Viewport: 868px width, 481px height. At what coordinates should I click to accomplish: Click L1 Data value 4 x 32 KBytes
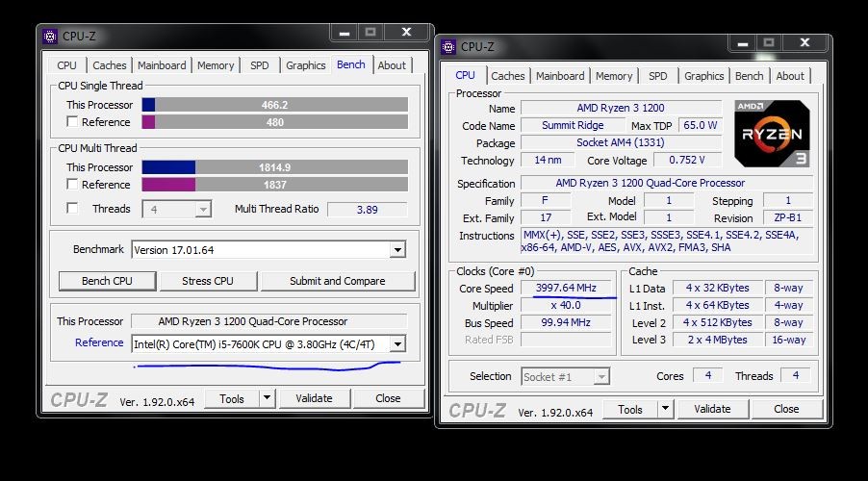click(718, 288)
